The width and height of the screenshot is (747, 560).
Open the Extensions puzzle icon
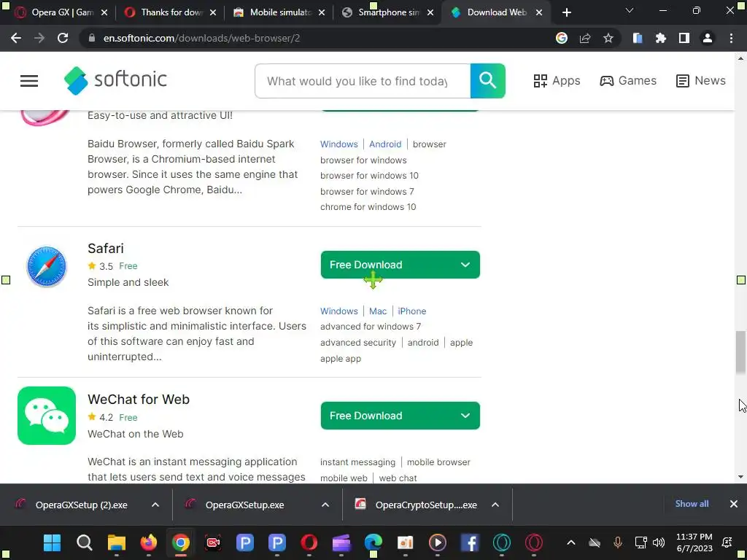pyautogui.click(x=661, y=38)
